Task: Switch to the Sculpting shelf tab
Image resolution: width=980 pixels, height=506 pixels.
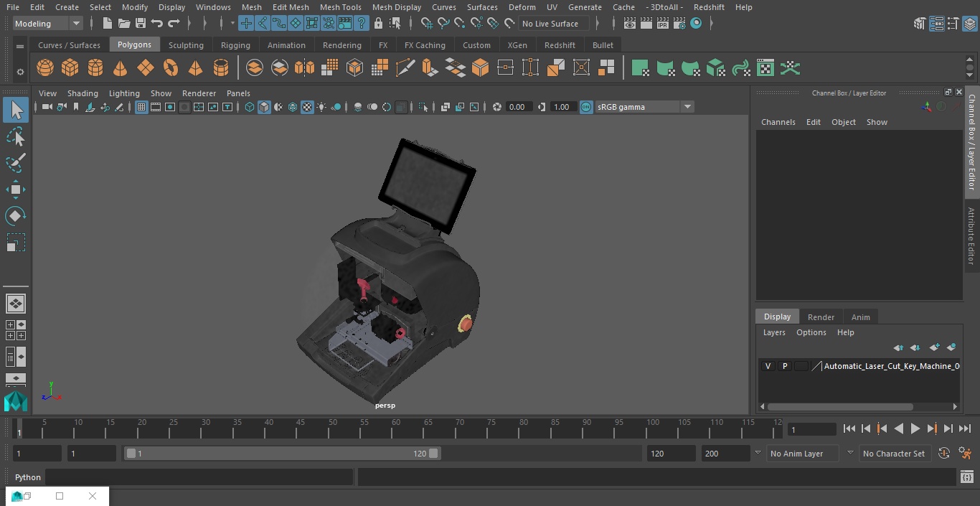Action: click(186, 45)
